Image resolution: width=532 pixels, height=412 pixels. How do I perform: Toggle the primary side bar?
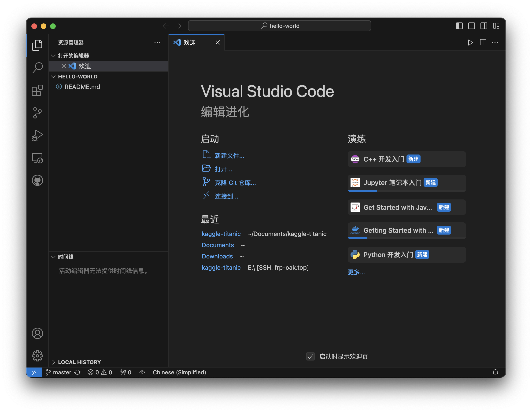click(x=459, y=26)
